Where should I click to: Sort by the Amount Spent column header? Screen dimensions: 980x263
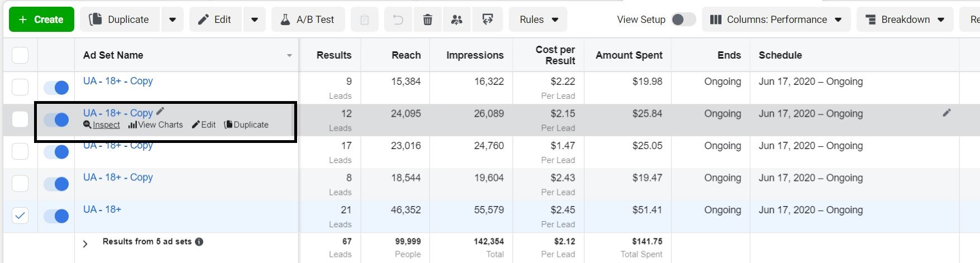click(x=629, y=55)
